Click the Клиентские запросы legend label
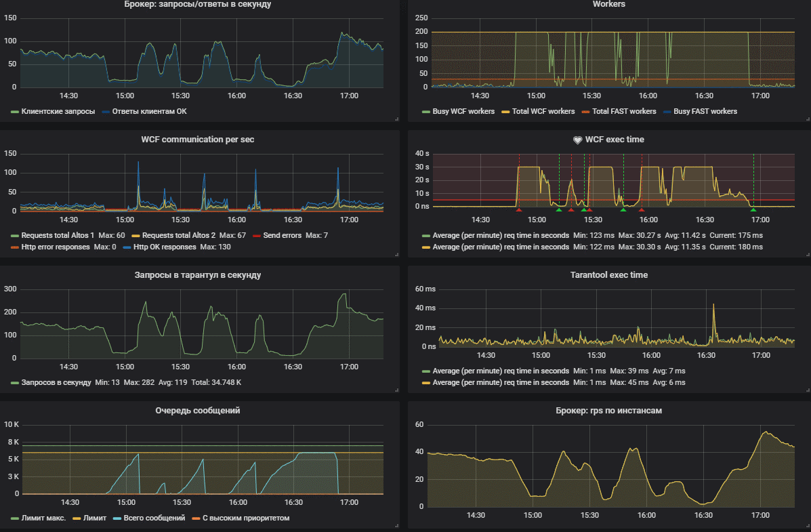This screenshot has height=532, width=811. tap(58, 111)
